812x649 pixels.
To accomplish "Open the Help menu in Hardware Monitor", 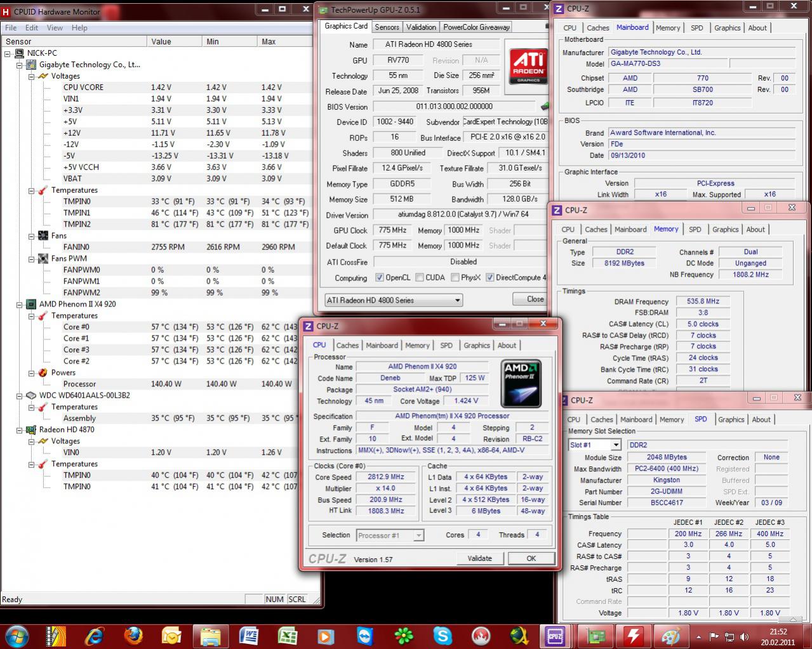I will (79, 28).
